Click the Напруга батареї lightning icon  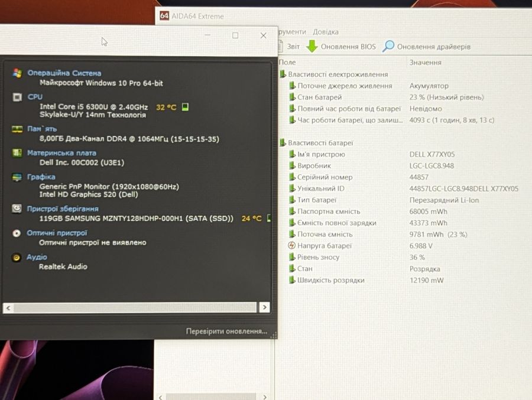point(292,245)
